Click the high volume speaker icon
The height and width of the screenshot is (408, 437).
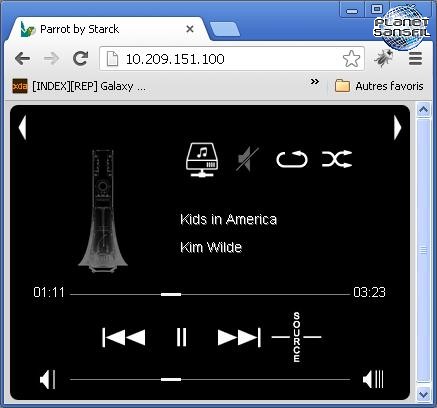click(373, 379)
